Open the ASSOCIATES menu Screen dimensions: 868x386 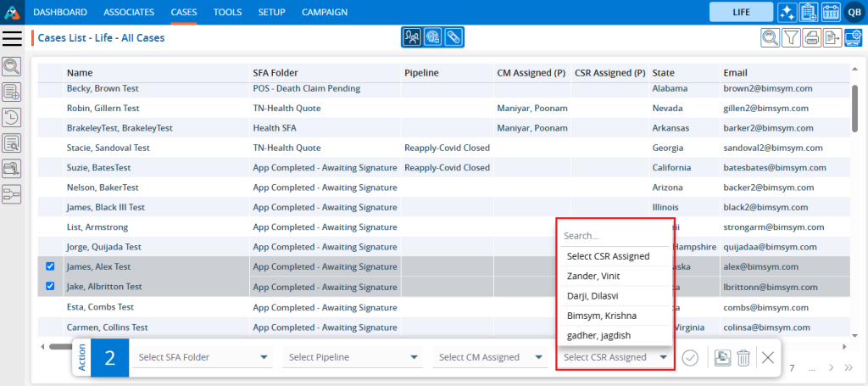pos(129,13)
